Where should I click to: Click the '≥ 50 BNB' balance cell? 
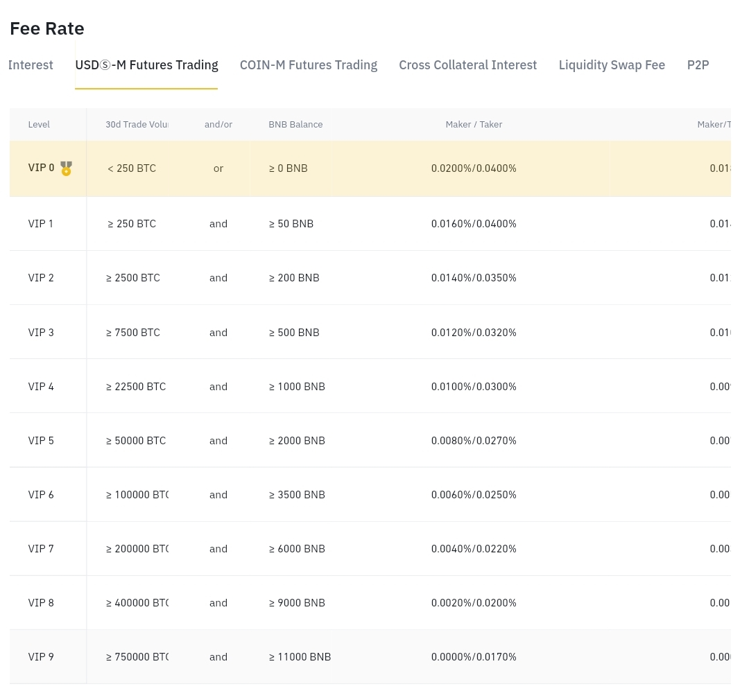[x=291, y=223]
